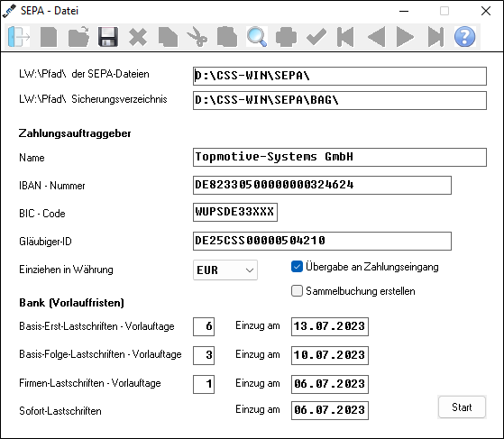Click the SEPA app icon in title bar
The width and height of the screenshot is (504, 439).
click(x=9, y=11)
